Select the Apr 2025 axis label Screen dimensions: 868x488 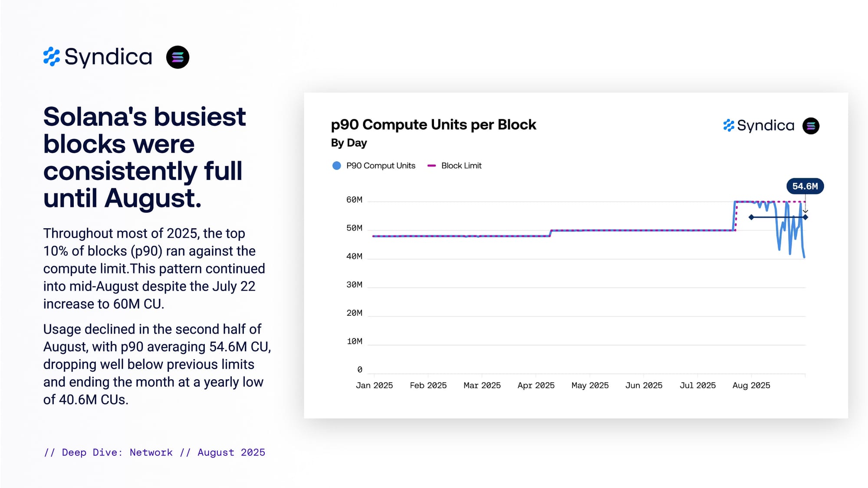coord(536,385)
